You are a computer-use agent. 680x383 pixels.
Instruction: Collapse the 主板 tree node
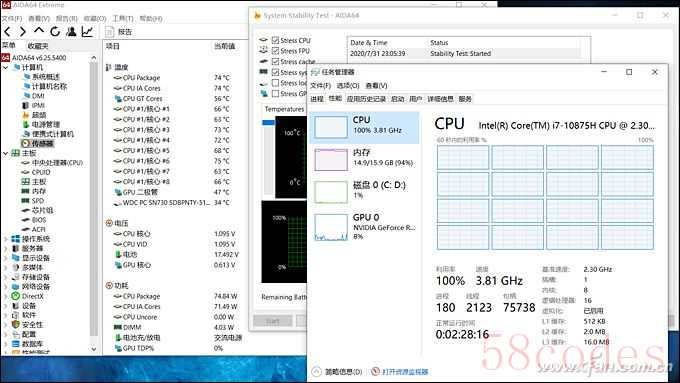tap(6, 153)
